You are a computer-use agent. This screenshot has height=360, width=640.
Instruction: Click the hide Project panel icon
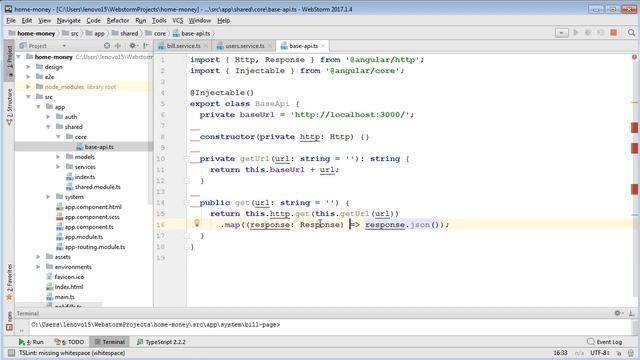pyautogui.click(x=146, y=46)
